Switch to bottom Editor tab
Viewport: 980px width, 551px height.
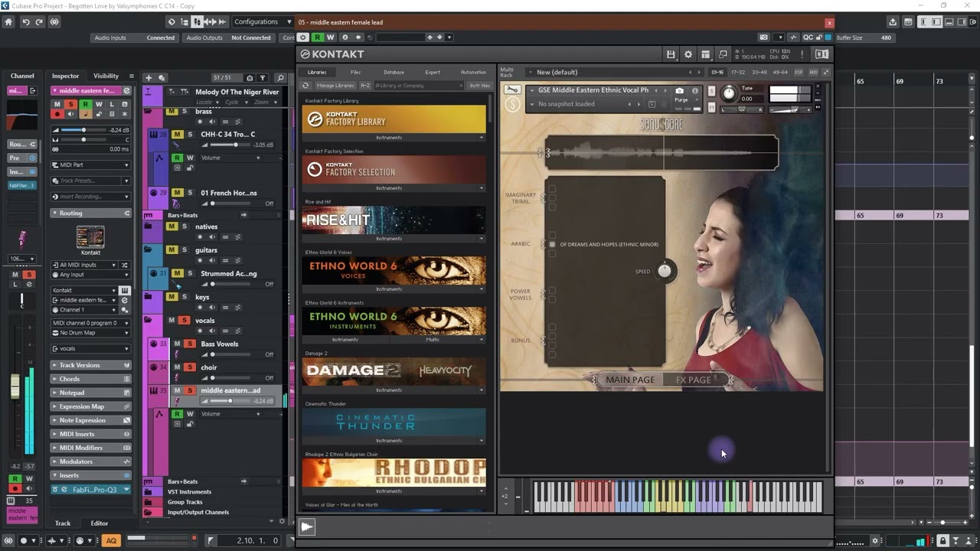(100, 523)
